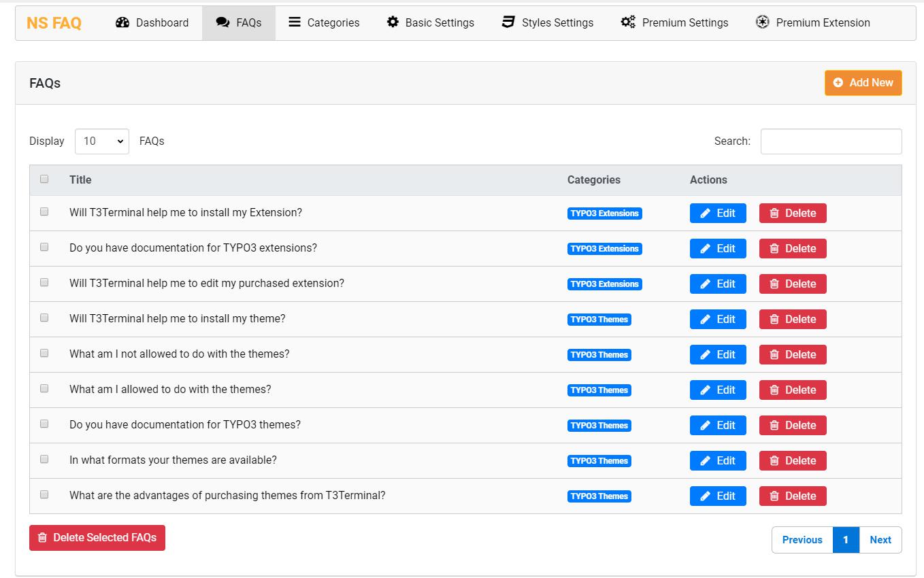The image size is (924, 578).
Task: Click the CSS3 Styles Settings icon
Action: coord(508,22)
